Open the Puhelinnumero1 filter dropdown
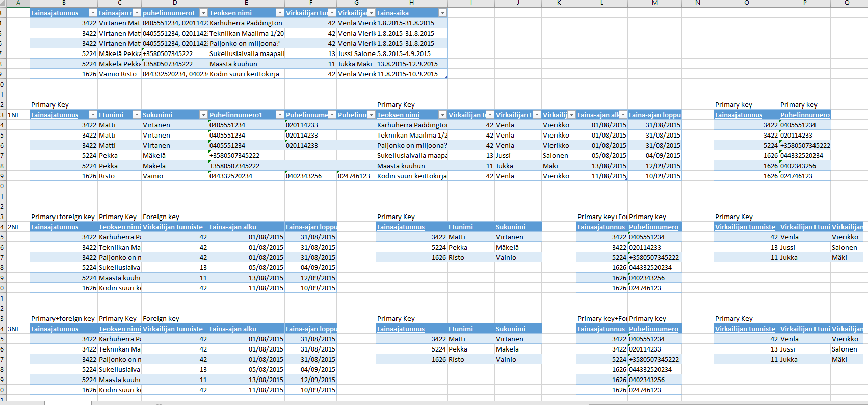The width and height of the screenshot is (868, 405). (279, 115)
